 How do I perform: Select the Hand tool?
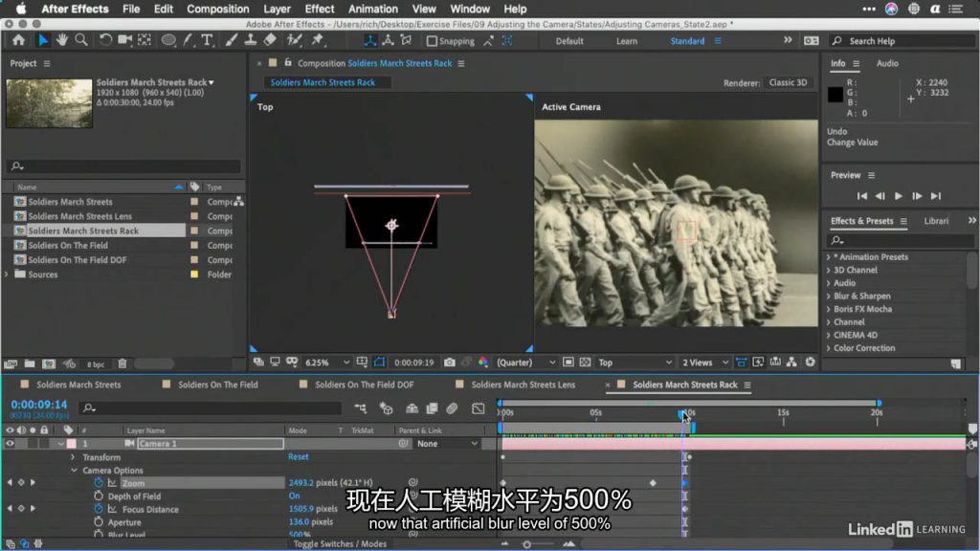point(62,40)
